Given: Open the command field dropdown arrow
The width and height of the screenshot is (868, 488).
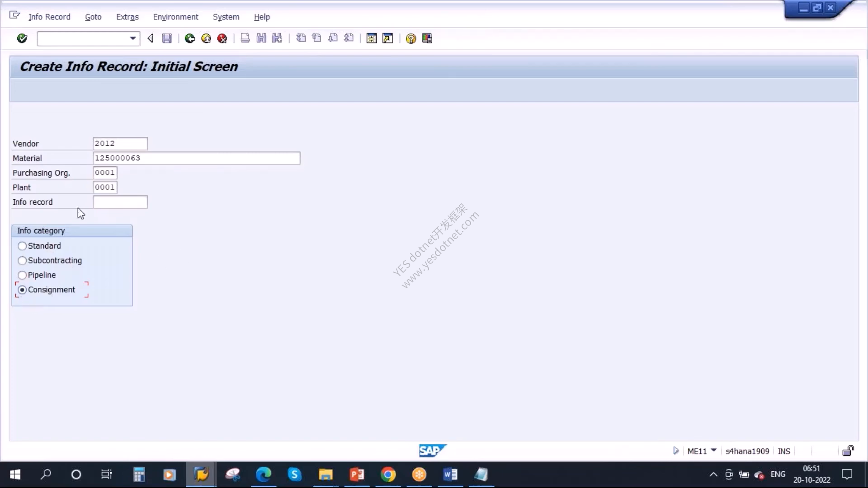Looking at the screenshot, I should [132, 38].
